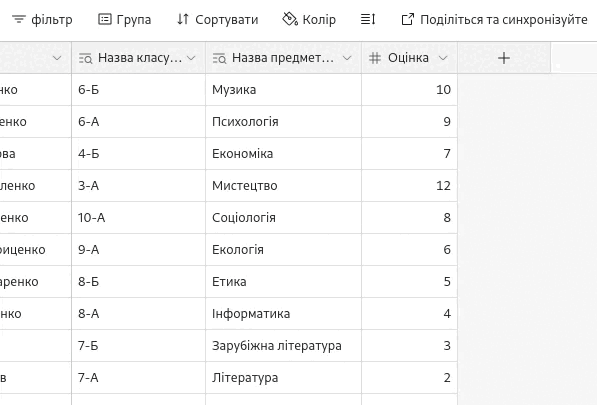Click the row height icon
The height and width of the screenshot is (405, 597).
tap(368, 19)
